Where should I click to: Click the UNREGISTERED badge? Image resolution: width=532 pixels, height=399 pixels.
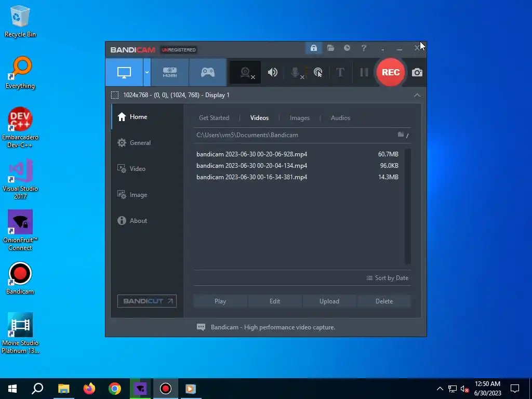(179, 50)
